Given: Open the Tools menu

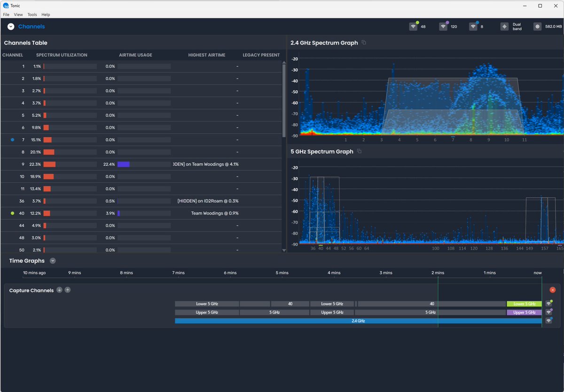Looking at the screenshot, I should click(x=32, y=15).
